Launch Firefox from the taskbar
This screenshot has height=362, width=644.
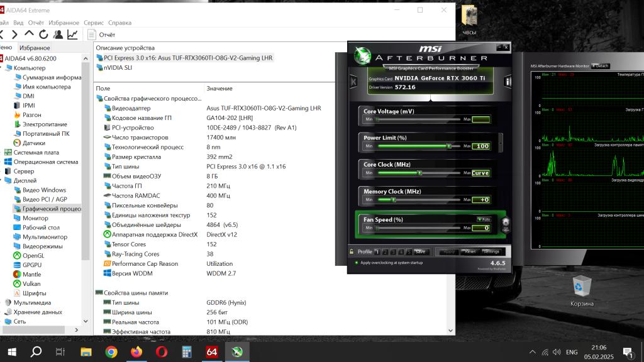coord(136,352)
